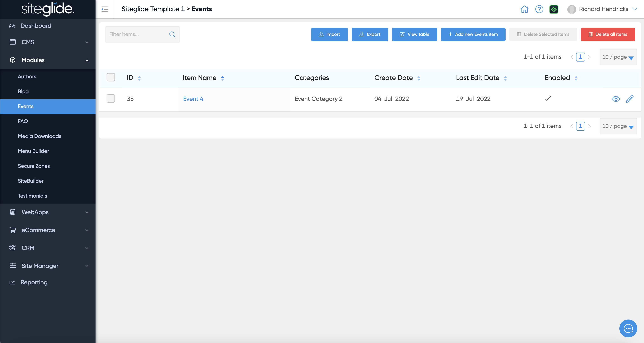This screenshot has width=644, height=343.
Task: Focus the Filter items input field
Action: [x=137, y=34]
